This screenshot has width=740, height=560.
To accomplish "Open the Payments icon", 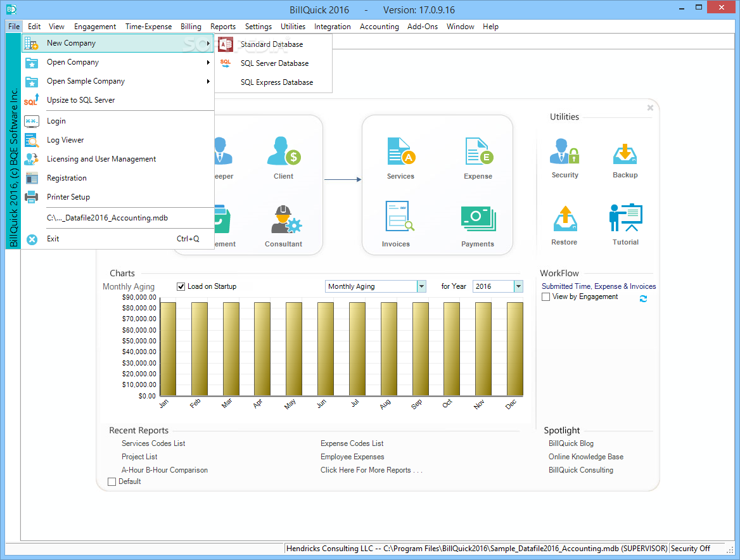I will (x=478, y=219).
